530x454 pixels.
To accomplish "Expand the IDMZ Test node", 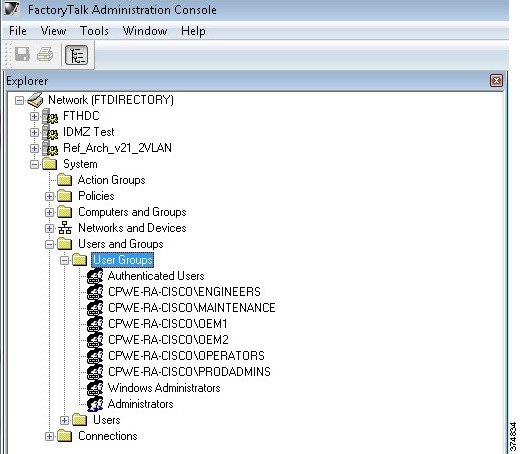I will (x=34, y=132).
